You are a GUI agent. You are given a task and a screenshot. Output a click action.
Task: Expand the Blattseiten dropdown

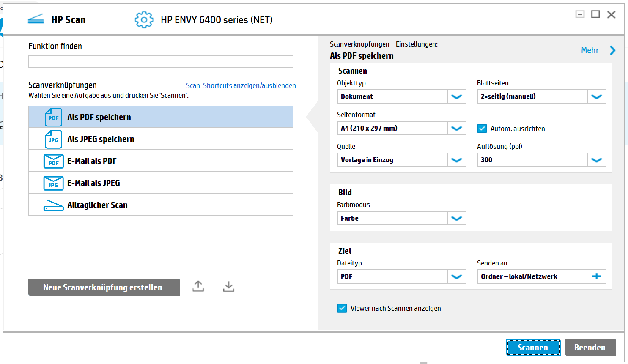(596, 96)
